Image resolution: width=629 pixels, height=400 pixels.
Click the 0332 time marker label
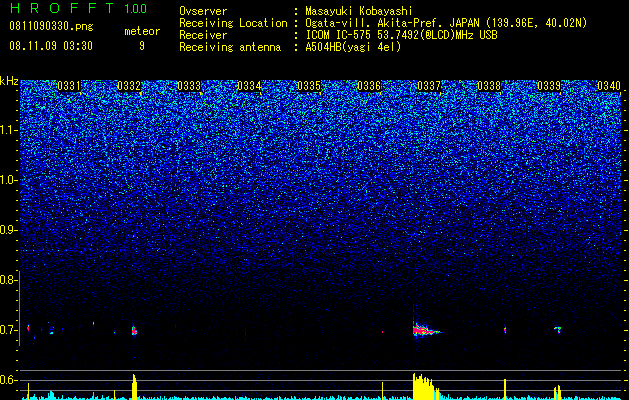(129, 86)
